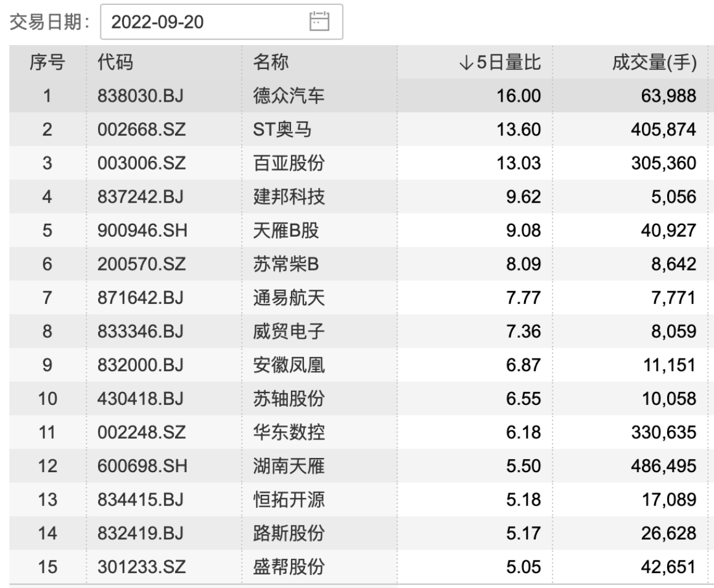Click trading volume value 17,089
714x588 pixels.
click(669, 500)
